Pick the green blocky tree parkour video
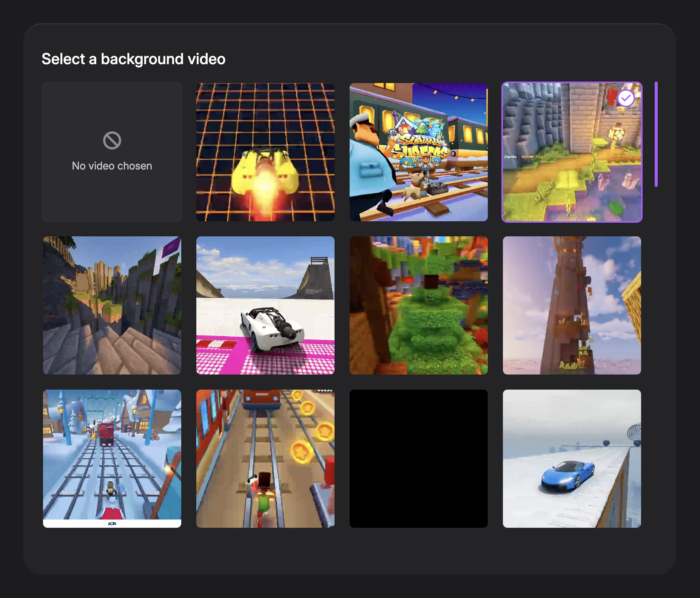Viewport: 700px width, 598px height. (x=419, y=305)
